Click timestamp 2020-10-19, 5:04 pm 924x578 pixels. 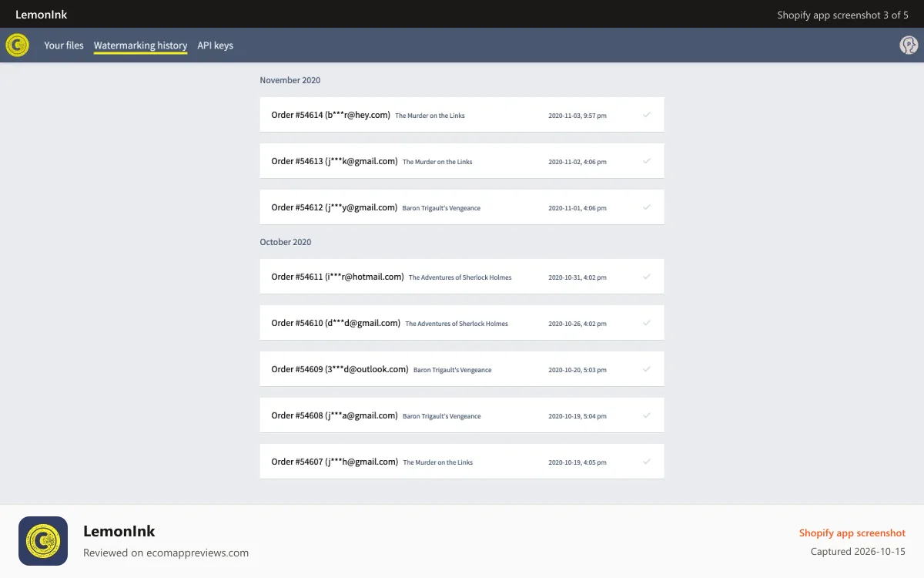(x=577, y=416)
